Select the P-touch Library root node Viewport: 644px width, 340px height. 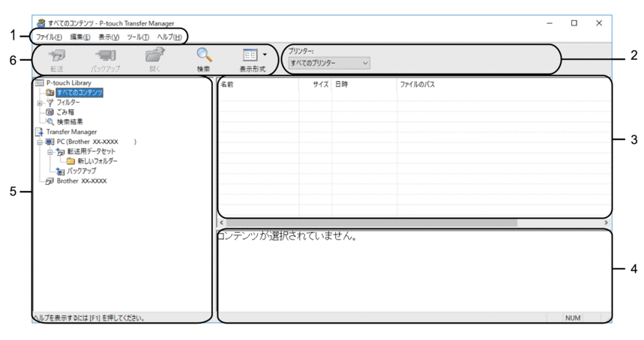pyautogui.click(x=68, y=82)
